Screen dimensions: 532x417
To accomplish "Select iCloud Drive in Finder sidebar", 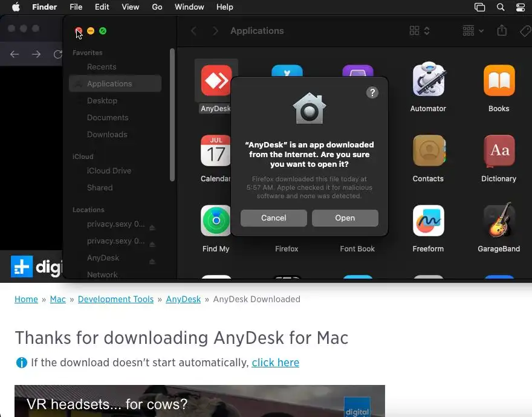I will pos(115,170).
